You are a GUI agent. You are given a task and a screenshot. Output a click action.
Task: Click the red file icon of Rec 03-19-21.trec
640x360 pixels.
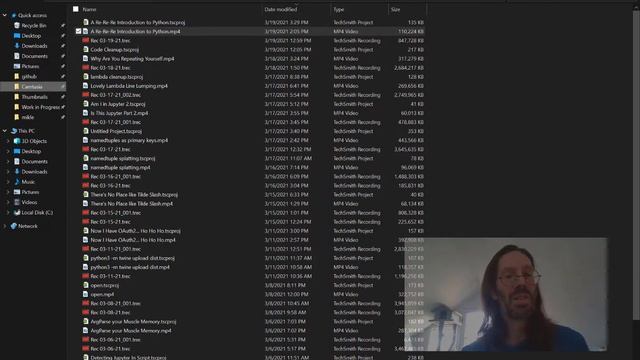pos(85,40)
